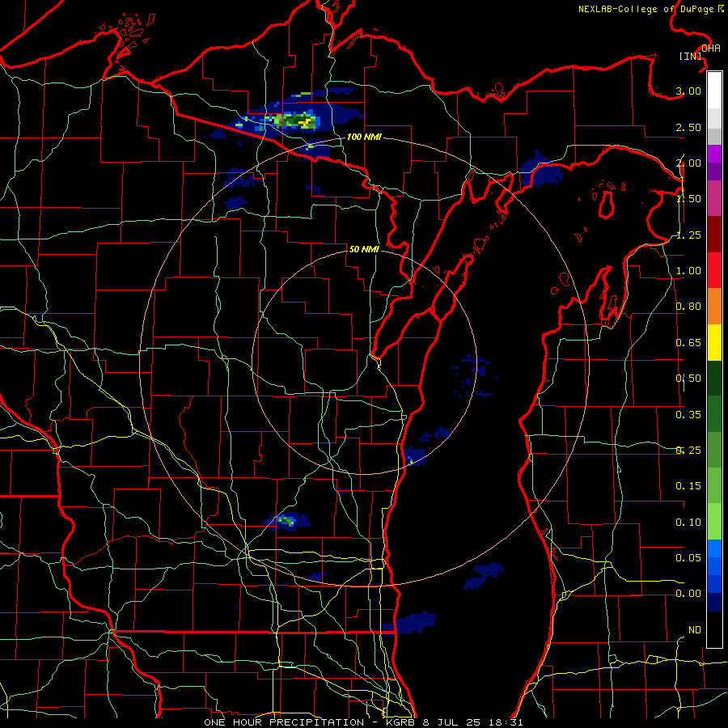This screenshot has height=728, width=728.
Task: Click the [IN] units label
Action: (691, 56)
